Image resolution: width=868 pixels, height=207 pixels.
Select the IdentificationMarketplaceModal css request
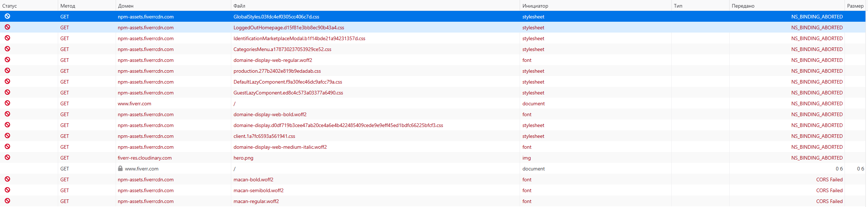point(299,38)
